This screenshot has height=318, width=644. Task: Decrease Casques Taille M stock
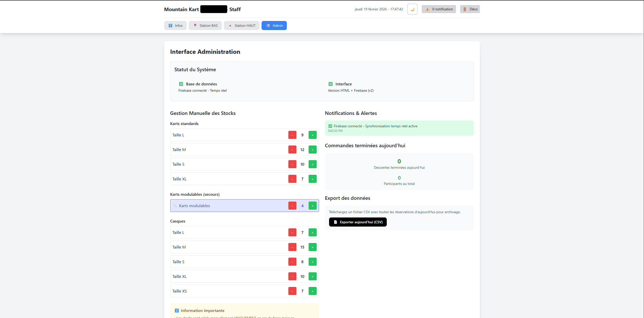tap(292, 247)
